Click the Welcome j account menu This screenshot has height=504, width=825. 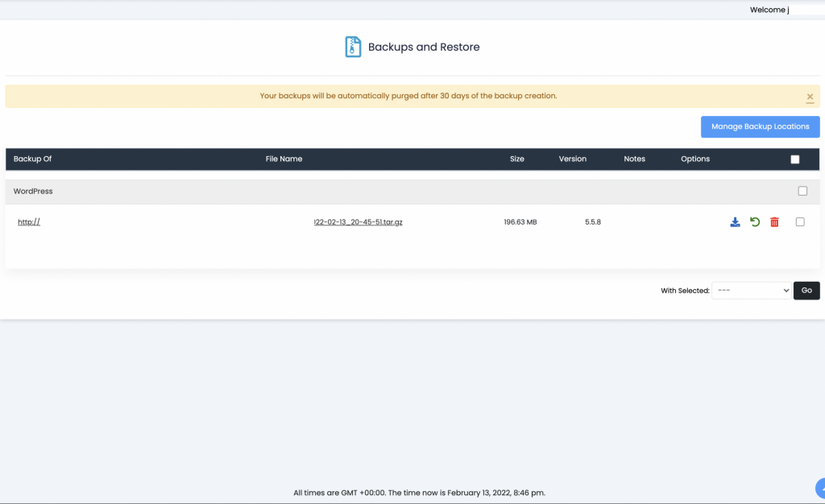click(768, 10)
